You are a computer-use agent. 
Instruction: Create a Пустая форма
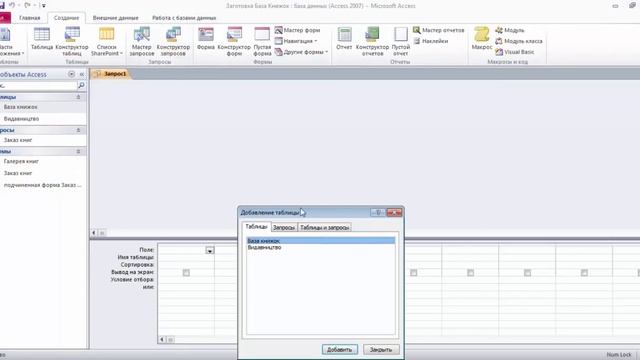click(262, 41)
